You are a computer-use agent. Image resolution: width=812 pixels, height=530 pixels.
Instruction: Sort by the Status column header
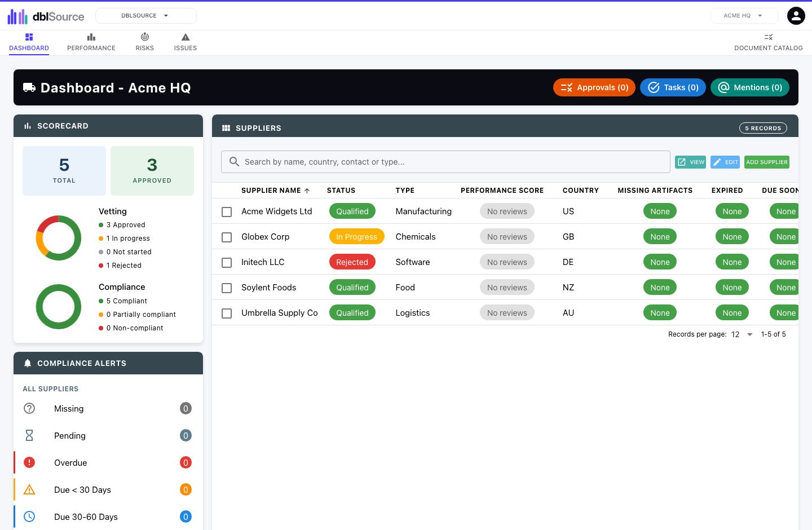pyautogui.click(x=341, y=191)
